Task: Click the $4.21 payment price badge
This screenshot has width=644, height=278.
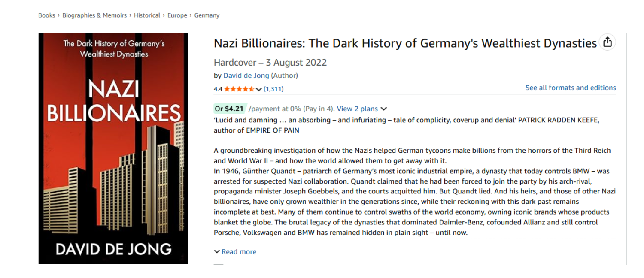Action: tap(230, 109)
